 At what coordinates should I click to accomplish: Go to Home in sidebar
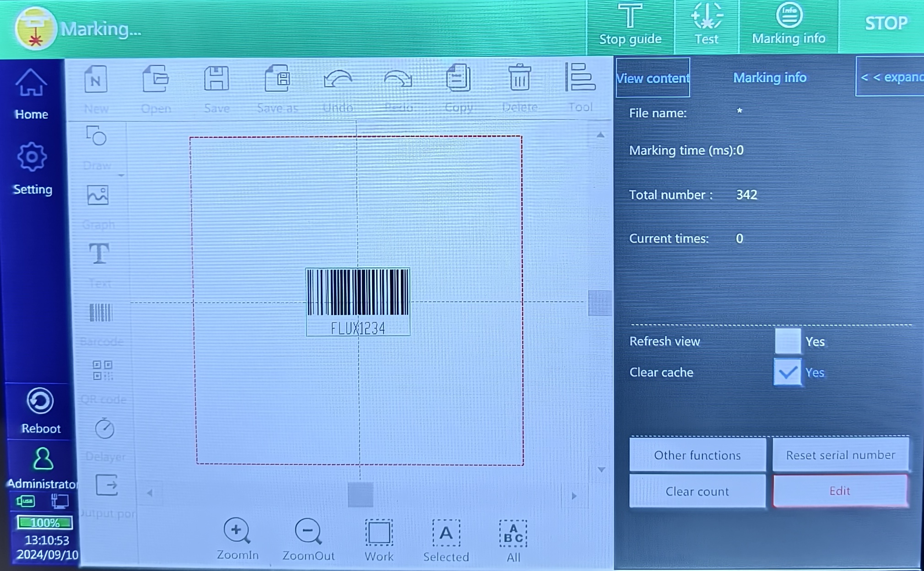(x=31, y=94)
